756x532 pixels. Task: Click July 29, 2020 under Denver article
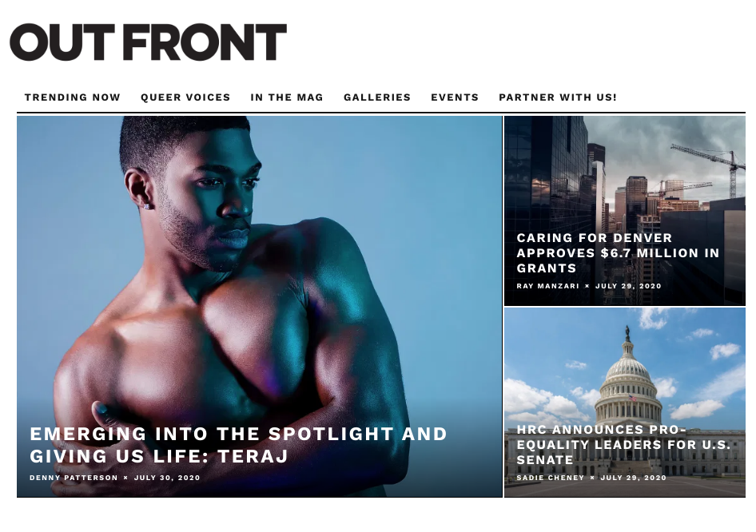[628, 286]
